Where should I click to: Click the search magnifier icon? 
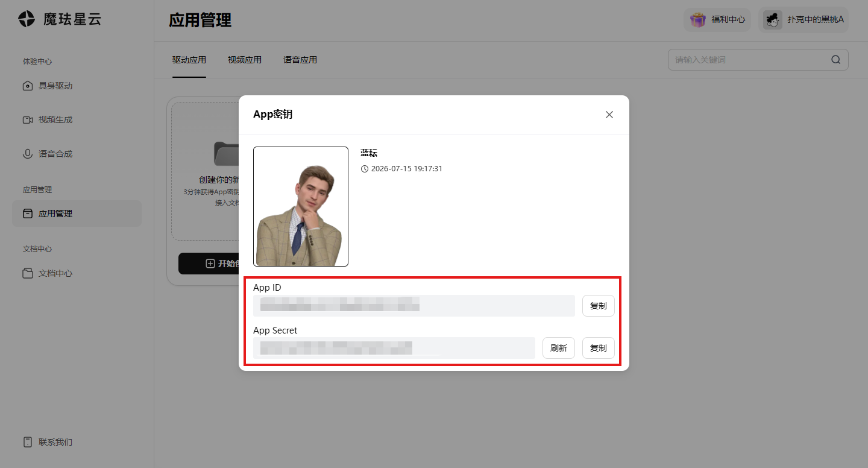836,60
